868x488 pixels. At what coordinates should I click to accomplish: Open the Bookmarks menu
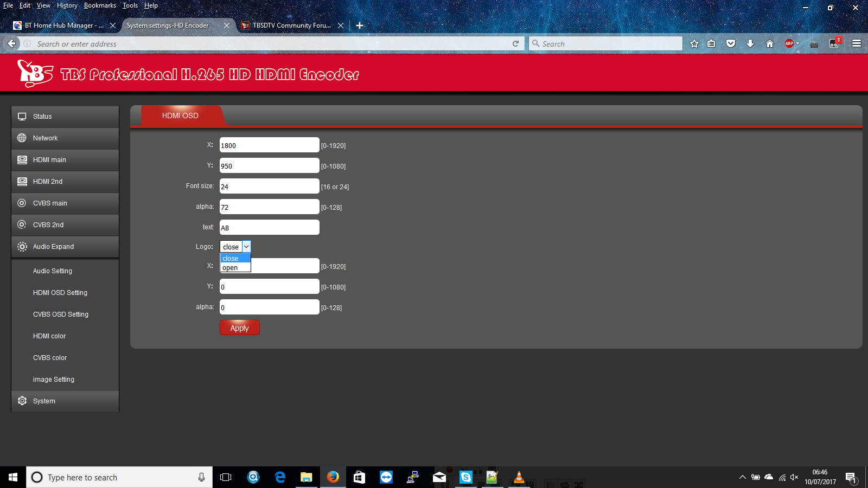coord(100,5)
